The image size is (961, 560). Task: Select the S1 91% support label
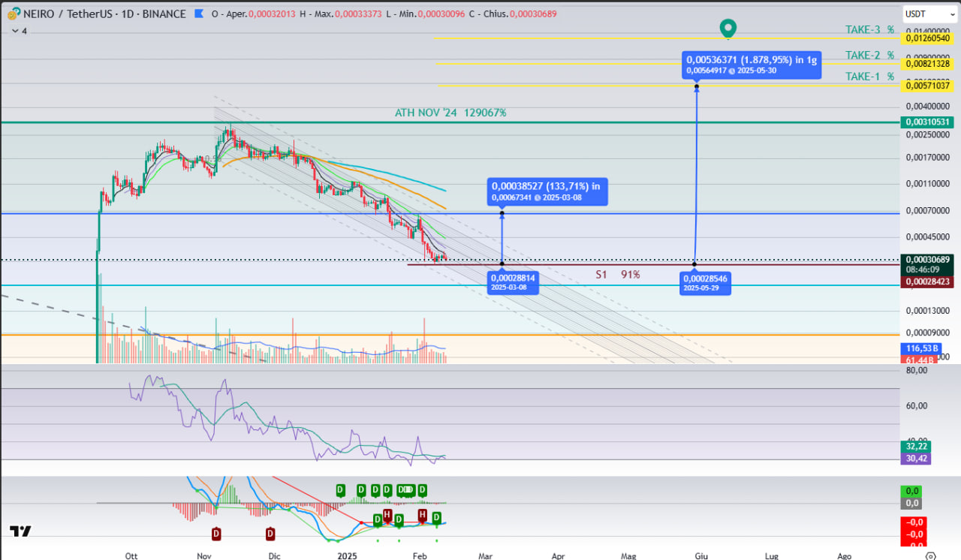tap(617, 275)
